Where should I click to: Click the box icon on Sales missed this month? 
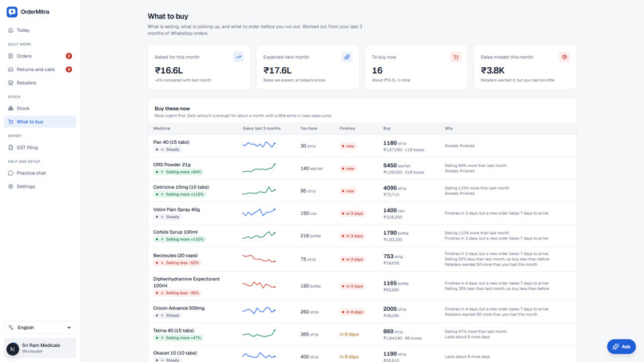click(x=564, y=57)
